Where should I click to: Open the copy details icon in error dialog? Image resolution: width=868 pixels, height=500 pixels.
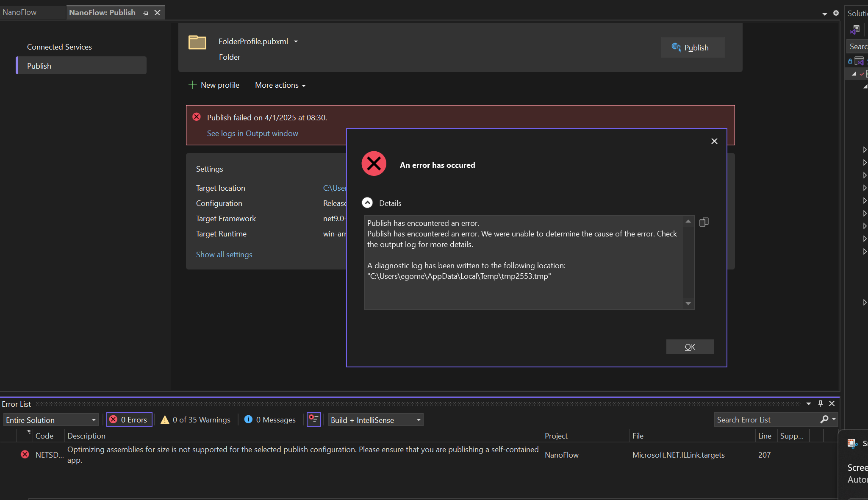click(704, 222)
